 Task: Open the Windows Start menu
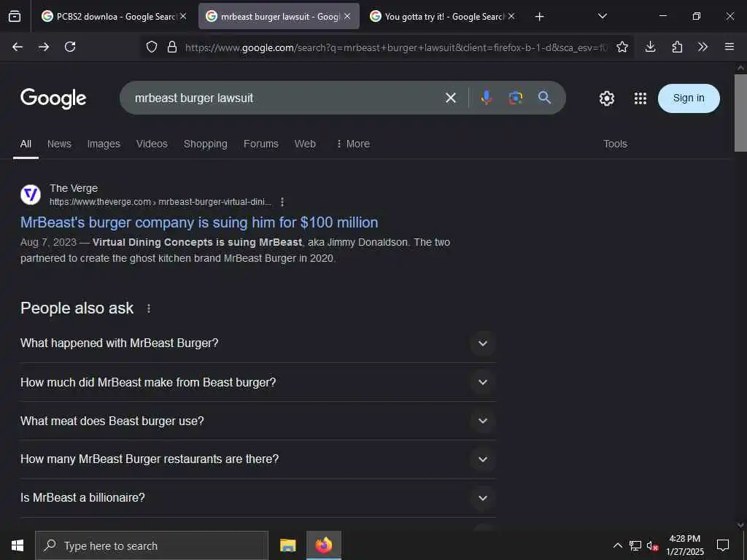(18, 545)
